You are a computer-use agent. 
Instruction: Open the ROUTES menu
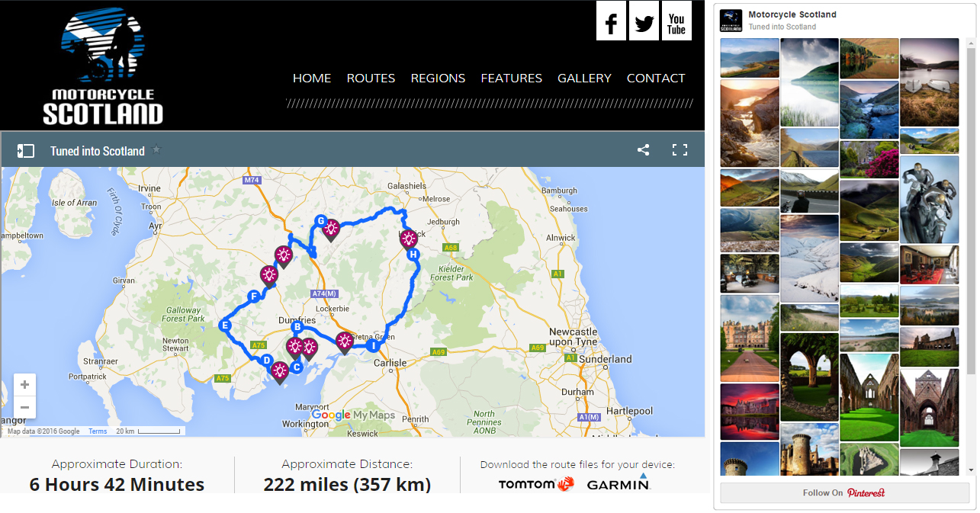pos(371,78)
